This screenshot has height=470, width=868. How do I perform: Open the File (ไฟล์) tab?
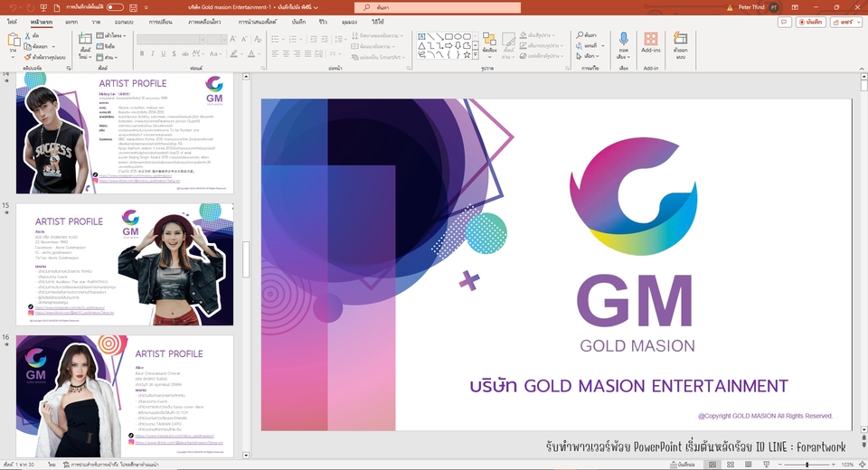(12, 22)
